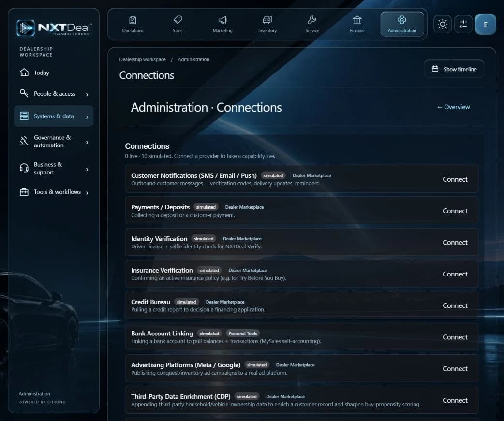Click Show timeline button text

click(460, 69)
